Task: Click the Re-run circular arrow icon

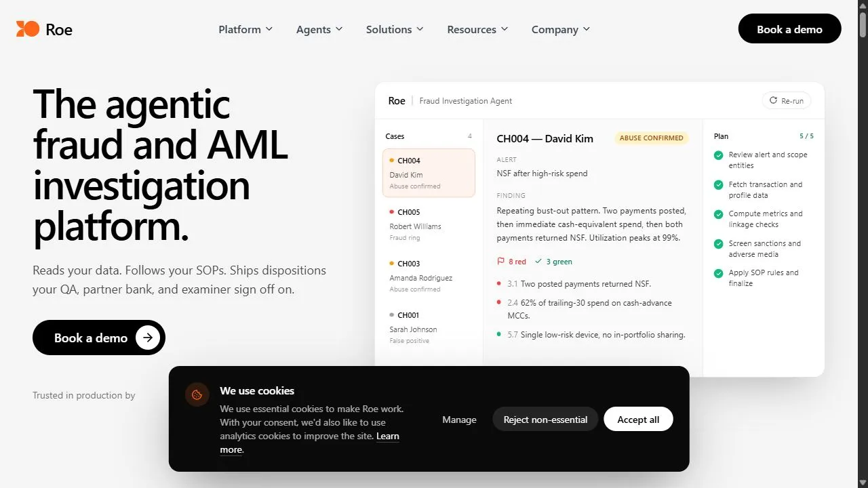Action: coord(773,100)
